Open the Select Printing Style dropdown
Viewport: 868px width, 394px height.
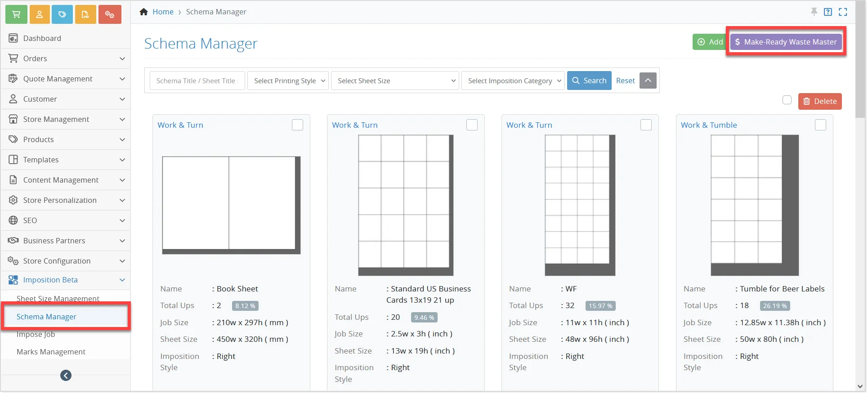(x=288, y=81)
